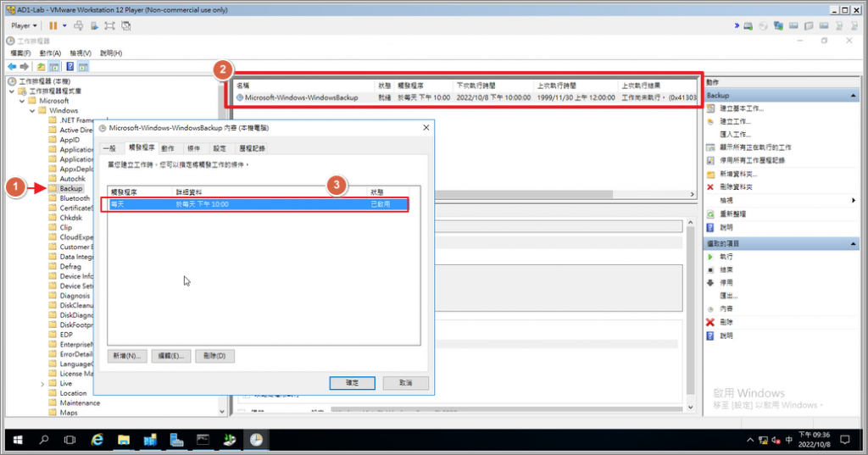
Task: Open the Player dropdown menu in VMware
Action: point(24,25)
